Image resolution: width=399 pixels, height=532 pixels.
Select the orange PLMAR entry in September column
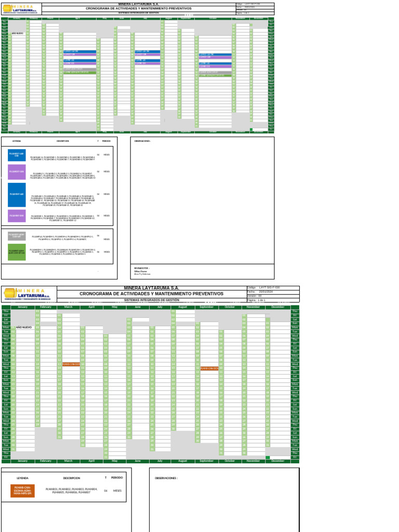click(x=209, y=368)
